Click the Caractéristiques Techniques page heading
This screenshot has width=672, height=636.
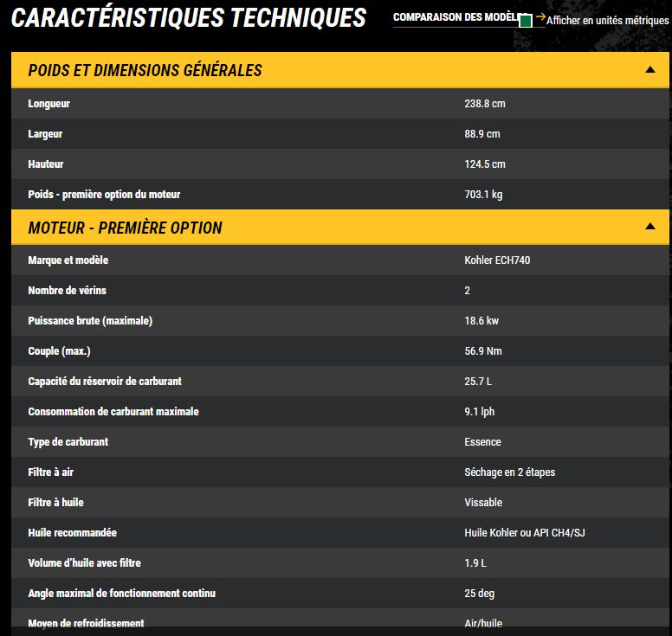pos(189,18)
